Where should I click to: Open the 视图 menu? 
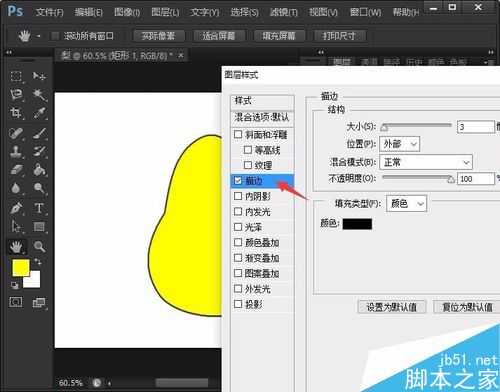tap(323, 12)
